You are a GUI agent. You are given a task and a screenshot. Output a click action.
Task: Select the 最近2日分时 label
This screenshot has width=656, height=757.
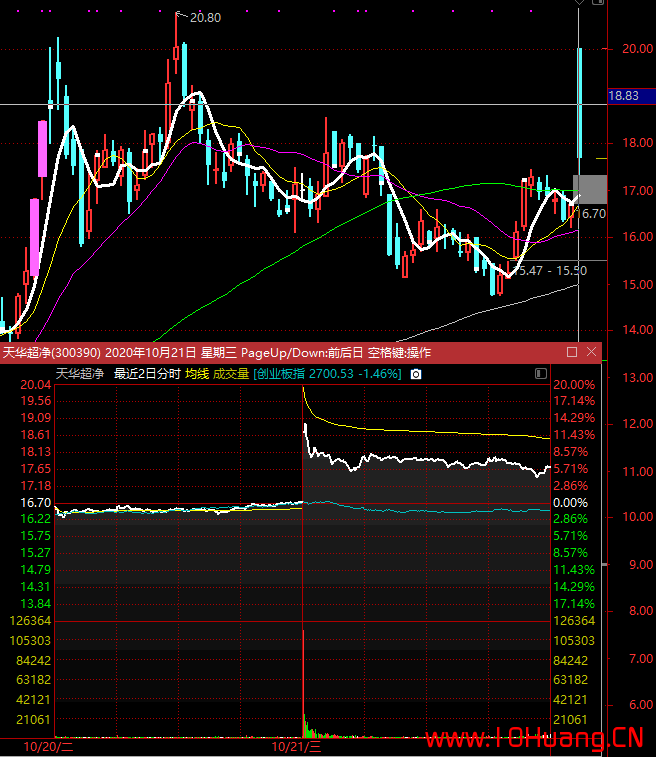(147, 374)
